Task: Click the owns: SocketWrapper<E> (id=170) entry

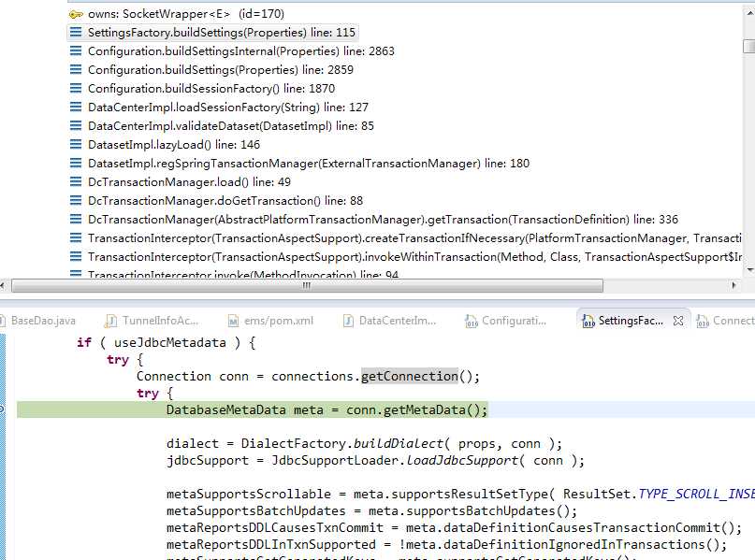Action: pos(186,14)
